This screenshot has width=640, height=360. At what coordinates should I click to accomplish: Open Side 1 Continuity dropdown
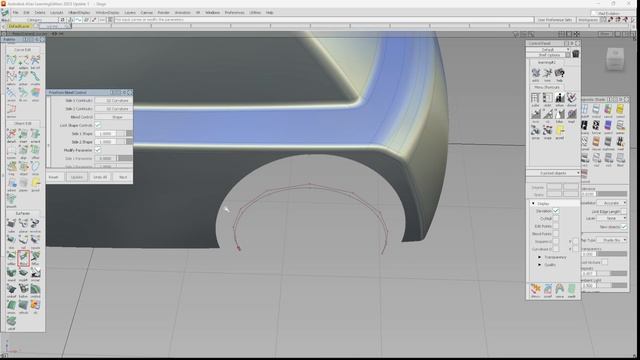(113, 100)
